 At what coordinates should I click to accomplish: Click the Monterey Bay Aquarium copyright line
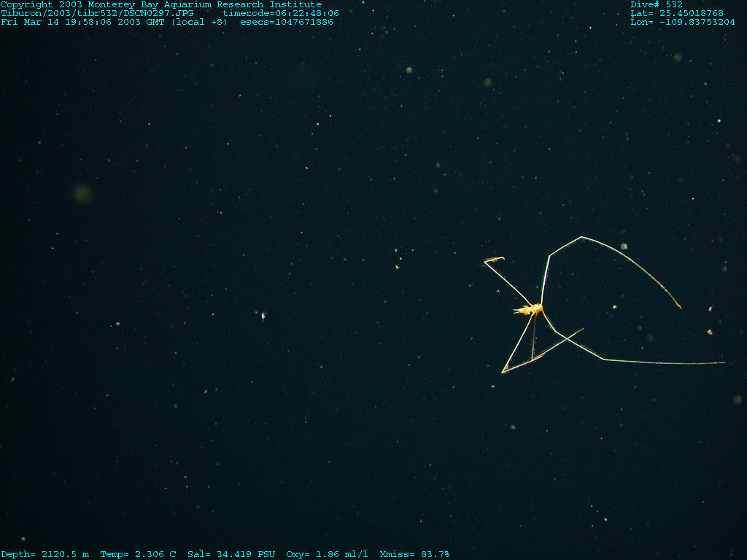pos(161,5)
